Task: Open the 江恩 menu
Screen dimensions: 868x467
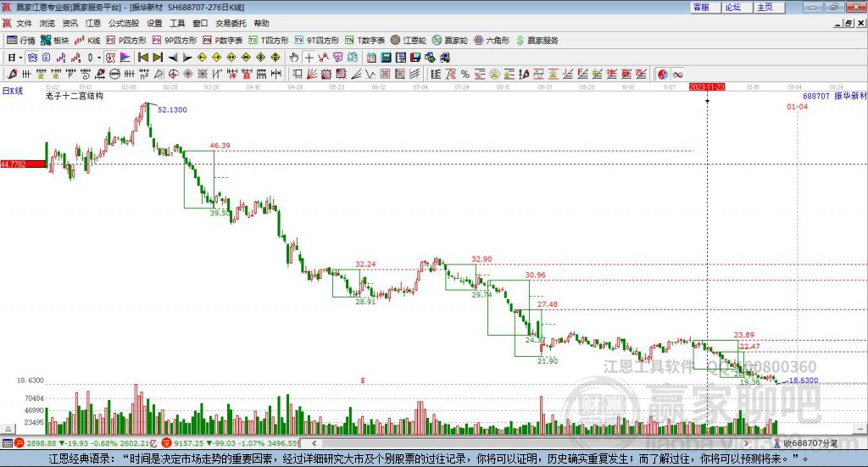Action: click(93, 23)
